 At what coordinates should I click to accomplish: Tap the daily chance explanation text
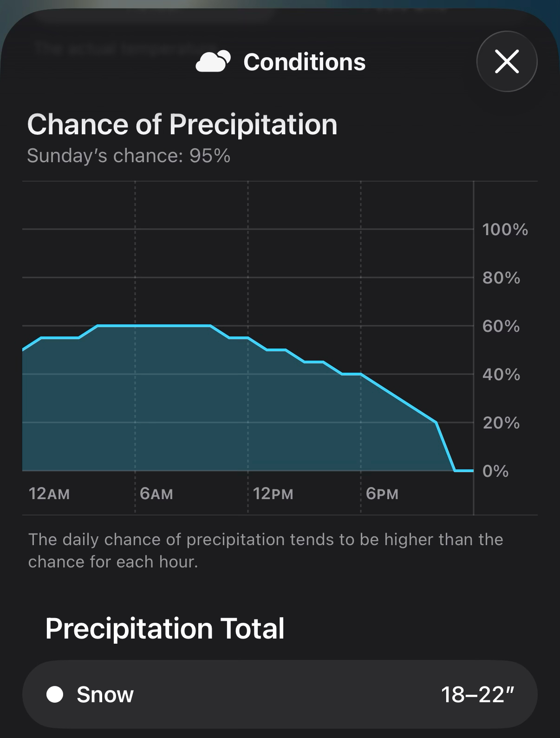[266, 550]
